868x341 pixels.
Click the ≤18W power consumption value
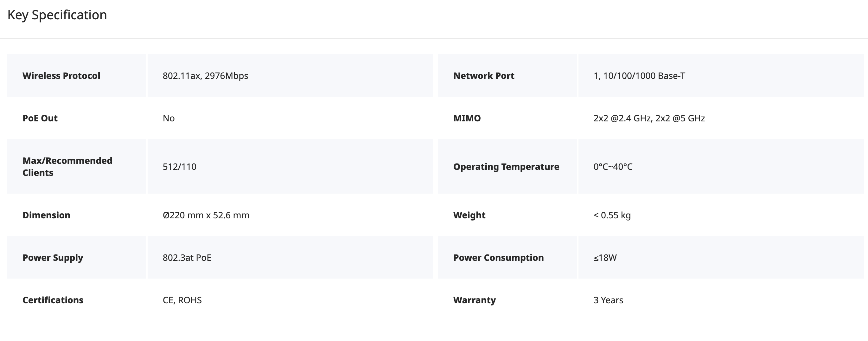(605, 257)
